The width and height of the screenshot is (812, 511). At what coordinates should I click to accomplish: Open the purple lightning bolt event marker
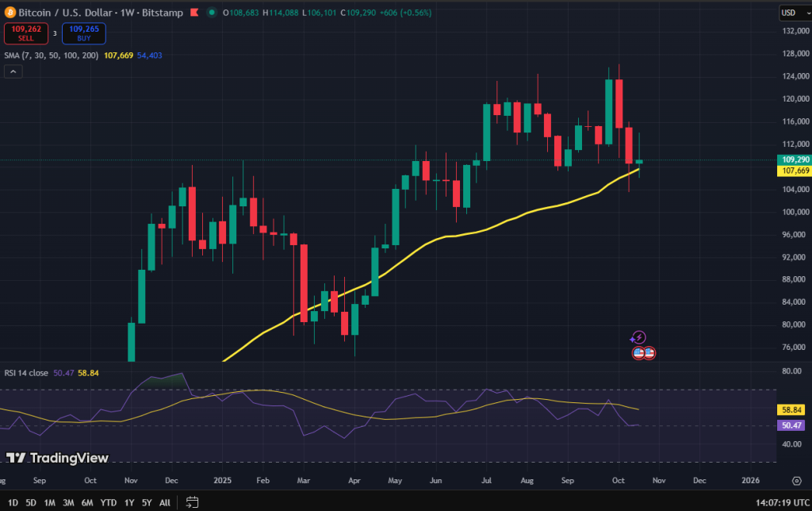point(640,337)
